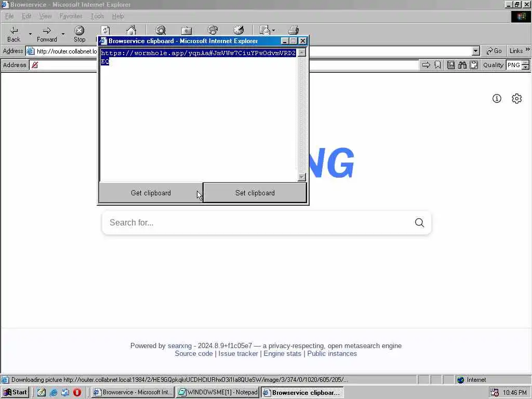This screenshot has width=532, height=399.
Task: Click clipboard text area scrollbar down arrow
Action: tap(302, 177)
